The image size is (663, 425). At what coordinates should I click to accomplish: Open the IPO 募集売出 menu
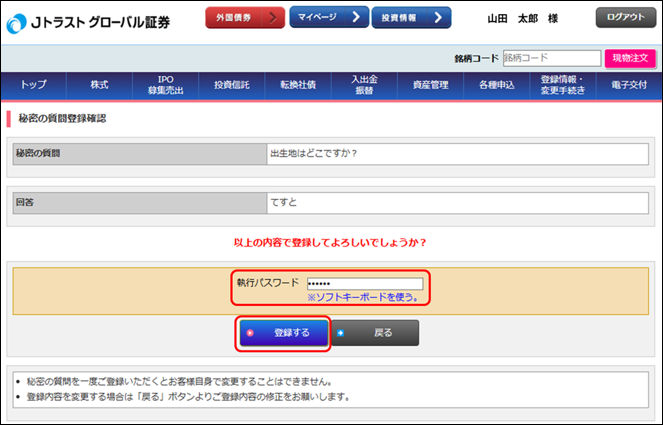166,85
